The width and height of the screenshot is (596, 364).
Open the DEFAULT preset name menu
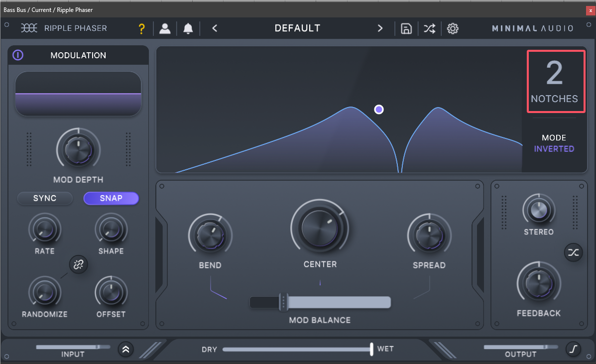click(x=297, y=28)
